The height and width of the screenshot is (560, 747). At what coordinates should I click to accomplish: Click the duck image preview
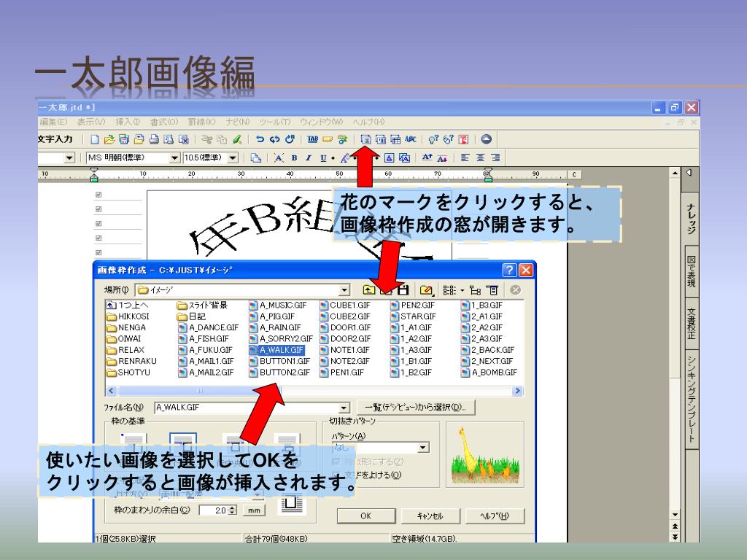[x=485, y=454]
